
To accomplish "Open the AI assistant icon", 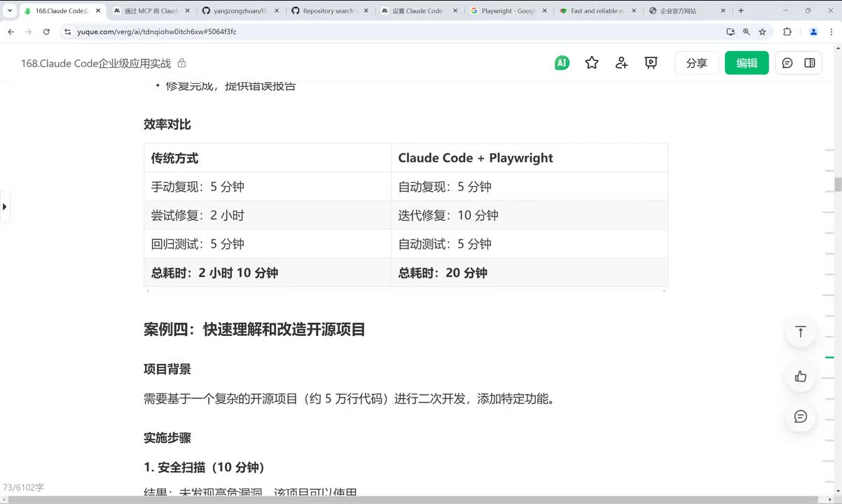I will (562, 63).
